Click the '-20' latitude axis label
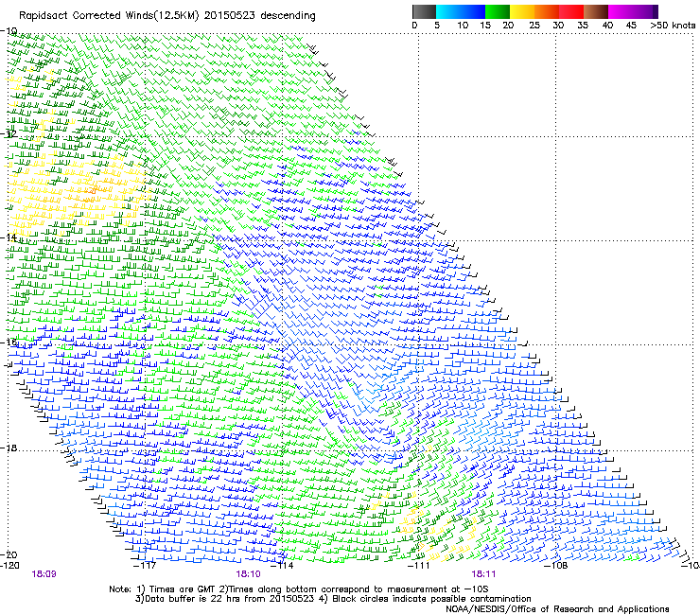This screenshot has height=615, width=700. coord(9,554)
